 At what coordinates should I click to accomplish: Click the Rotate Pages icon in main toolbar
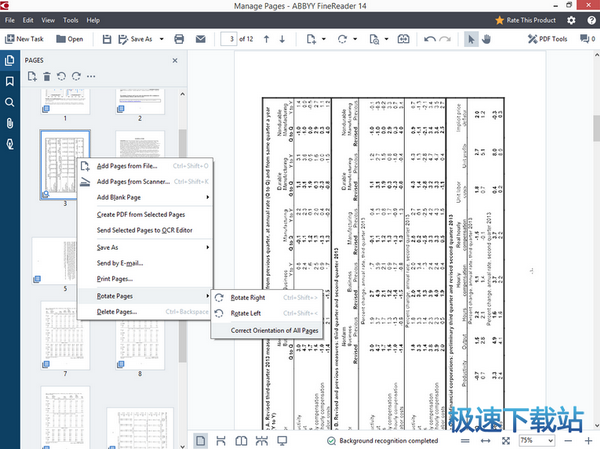(x=342, y=39)
